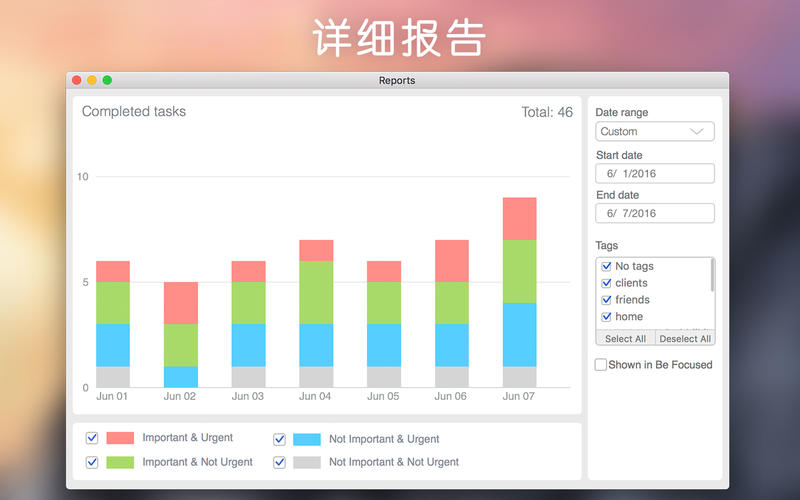The width and height of the screenshot is (800, 500).
Task: Click the dropdown chevron beside Custom
Action: pos(696,132)
